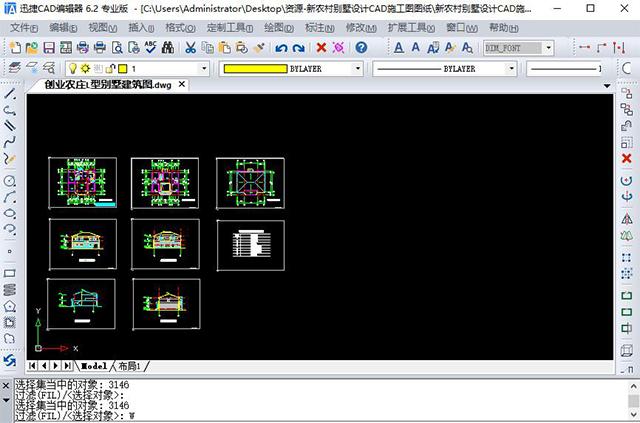The height and width of the screenshot is (423, 640).
Task: Click the yellow layer color square
Action: (122, 69)
